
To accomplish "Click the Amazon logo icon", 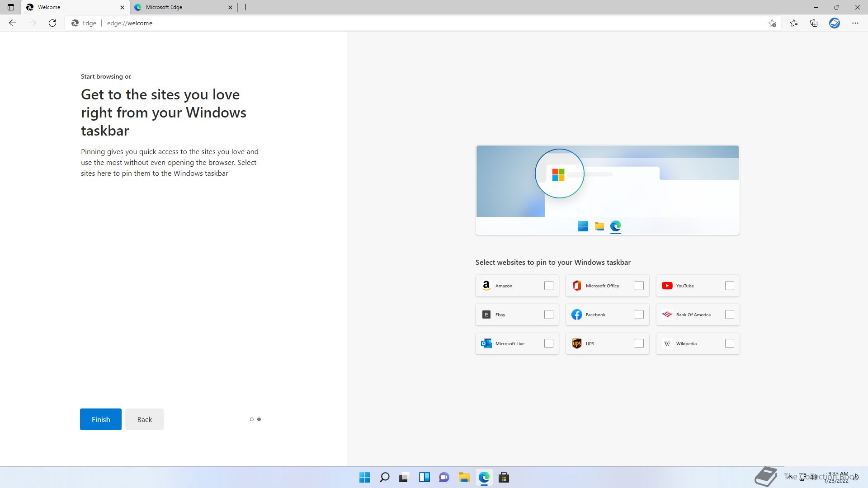I will pos(486,286).
